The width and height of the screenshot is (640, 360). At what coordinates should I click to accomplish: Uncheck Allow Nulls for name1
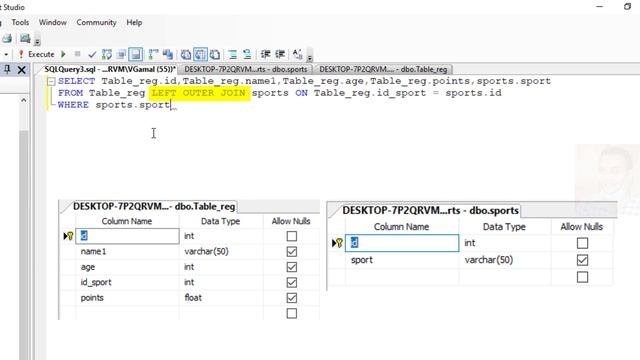(291, 251)
